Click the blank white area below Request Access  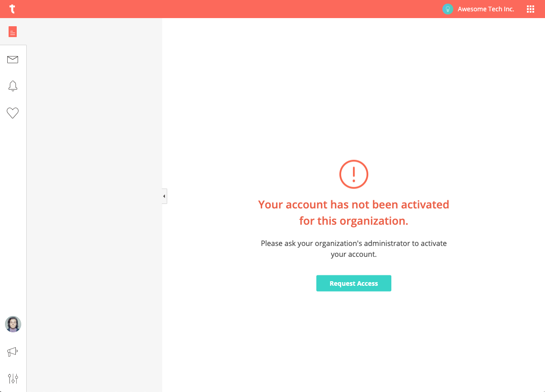354,341
